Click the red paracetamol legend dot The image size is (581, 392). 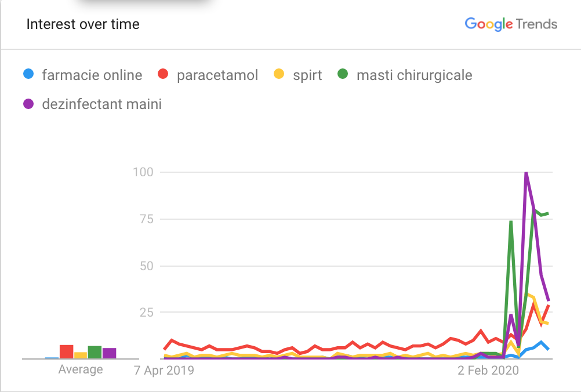pos(163,74)
